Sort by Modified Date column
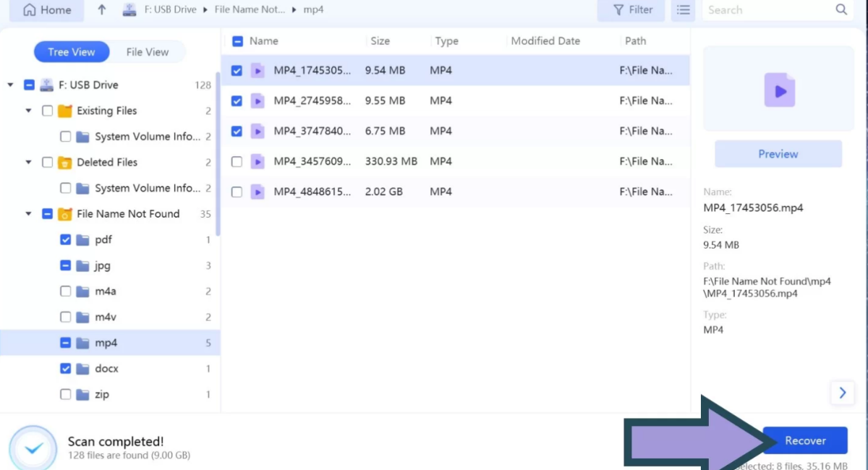 pos(545,41)
